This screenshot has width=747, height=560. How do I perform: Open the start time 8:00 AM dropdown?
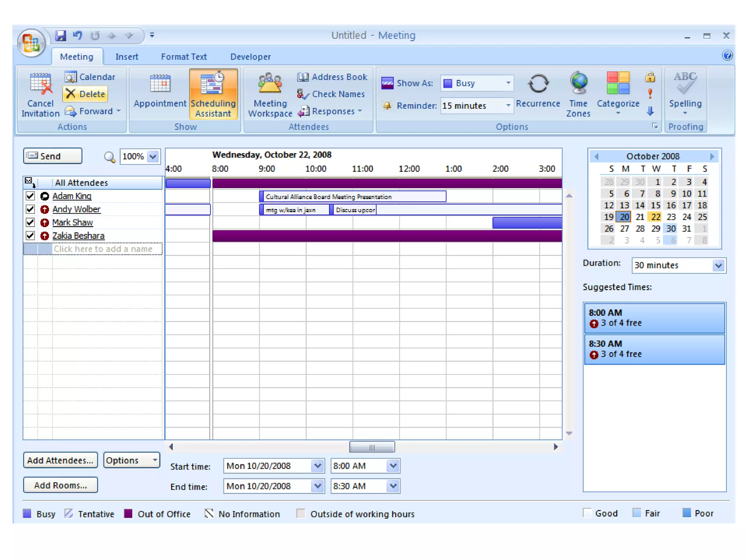click(x=393, y=466)
